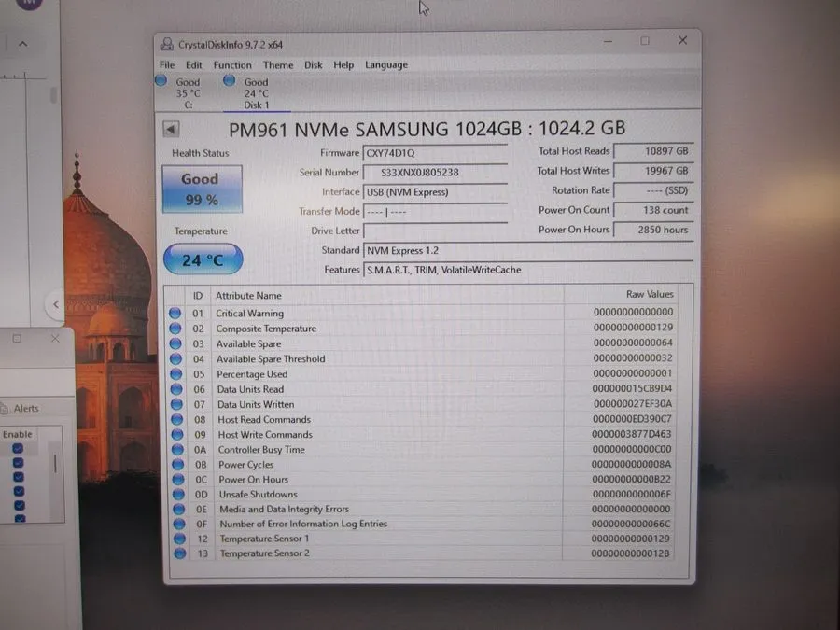This screenshot has height=630, width=840.
Task: Click the status icon for Available Spare row 03
Action: 175,343
